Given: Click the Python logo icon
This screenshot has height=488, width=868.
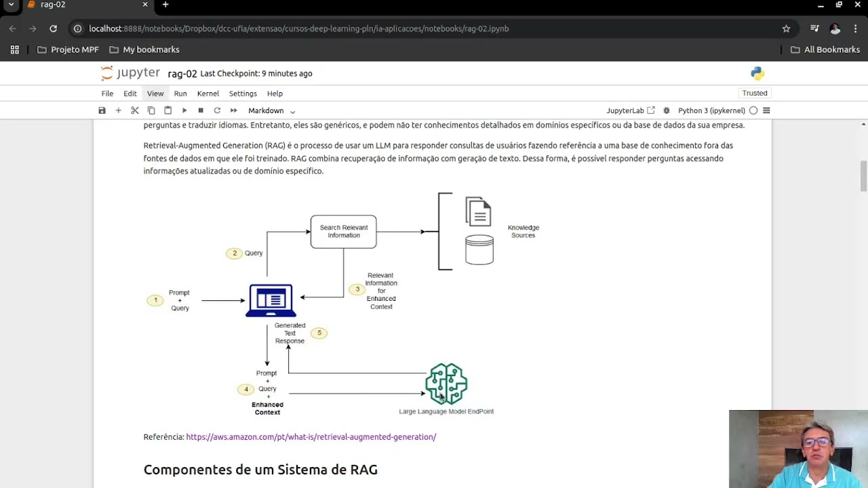Looking at the screenshot, I should point(757,73).
